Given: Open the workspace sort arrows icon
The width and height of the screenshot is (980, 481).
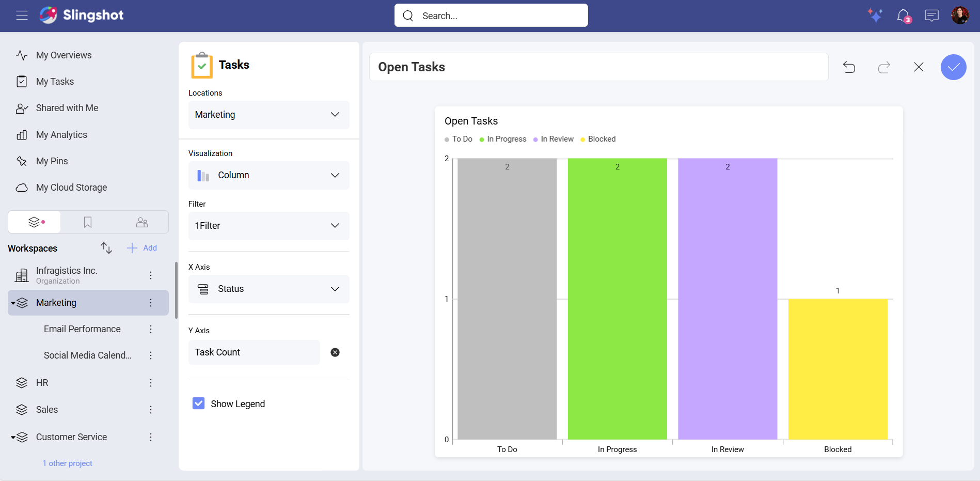Looking at the screenshot, I should point(106,248).
